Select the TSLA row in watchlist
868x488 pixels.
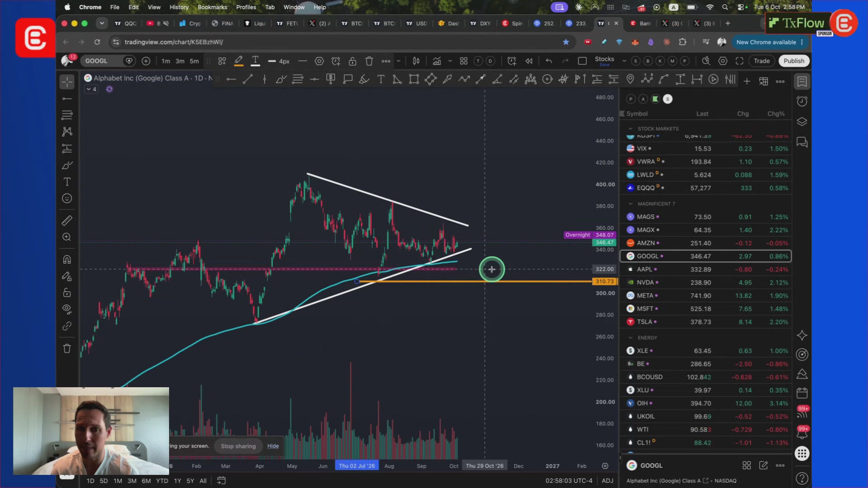[706, 322]
